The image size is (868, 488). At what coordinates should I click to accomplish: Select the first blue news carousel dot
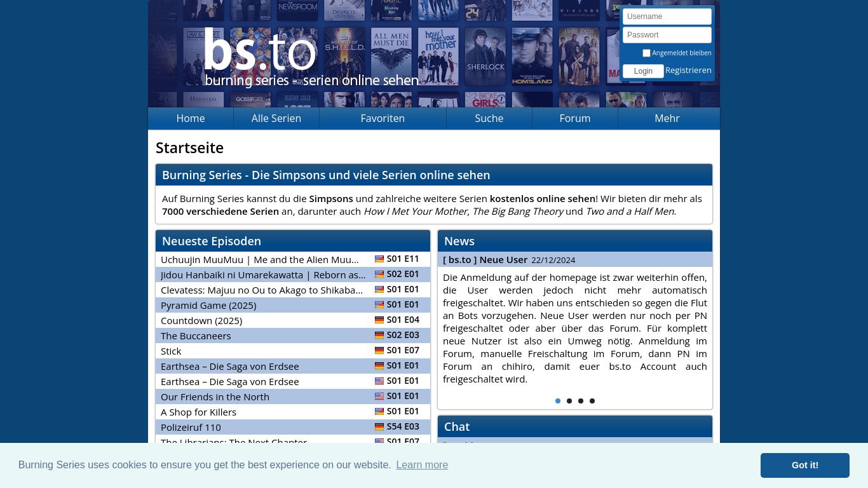pyautogui.click(x=558, y=401)
